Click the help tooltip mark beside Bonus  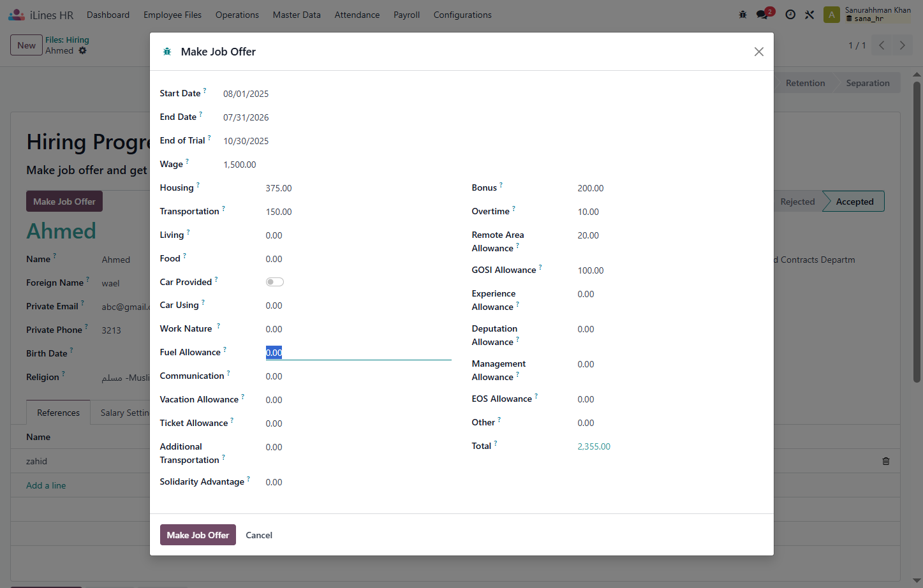coord(501,185)
